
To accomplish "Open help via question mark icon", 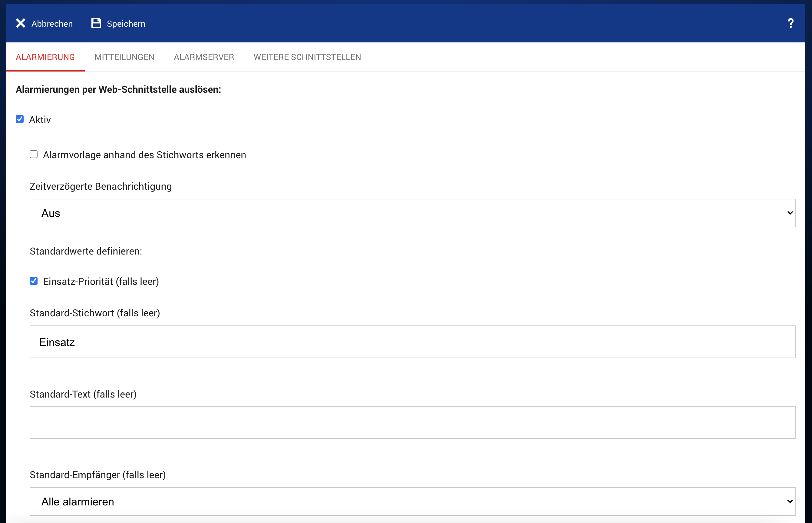I will (x=790, y=23).
